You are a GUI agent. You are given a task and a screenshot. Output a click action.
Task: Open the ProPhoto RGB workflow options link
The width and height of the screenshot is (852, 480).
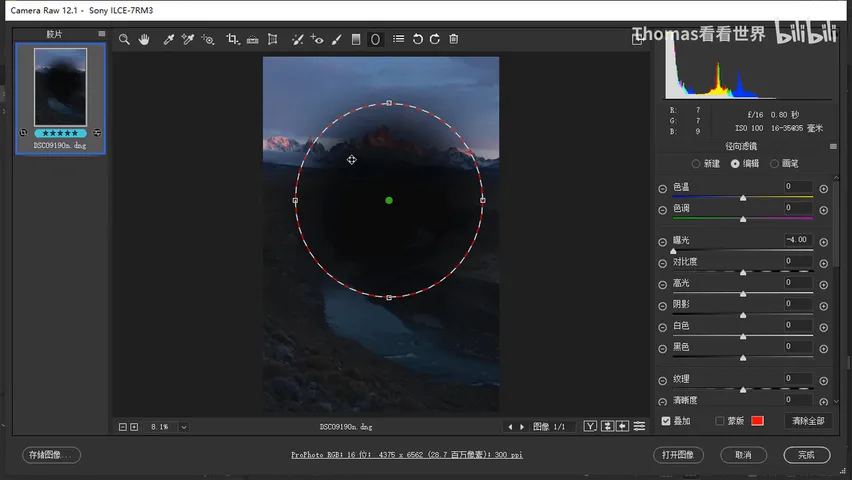[406, 455]
